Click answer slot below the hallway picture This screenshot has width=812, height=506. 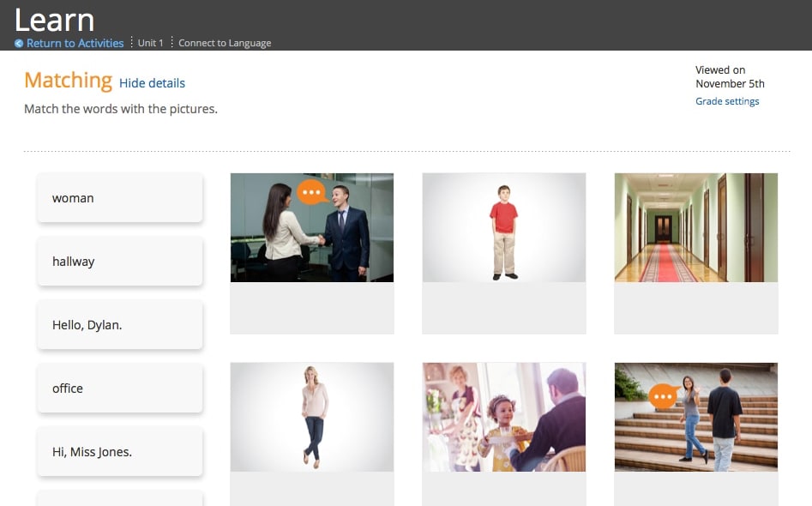click(x=696, y=309)
